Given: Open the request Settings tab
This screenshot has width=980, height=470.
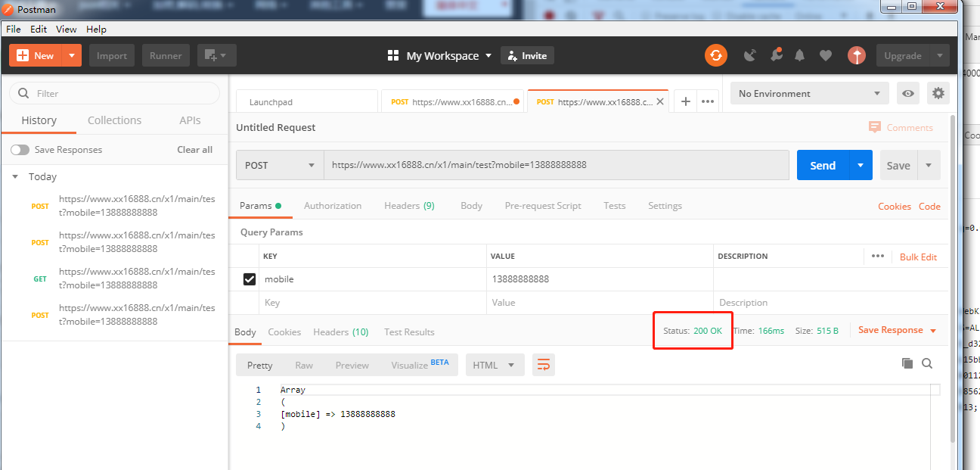Looking at the screenshot, I should tap(665, 206).
